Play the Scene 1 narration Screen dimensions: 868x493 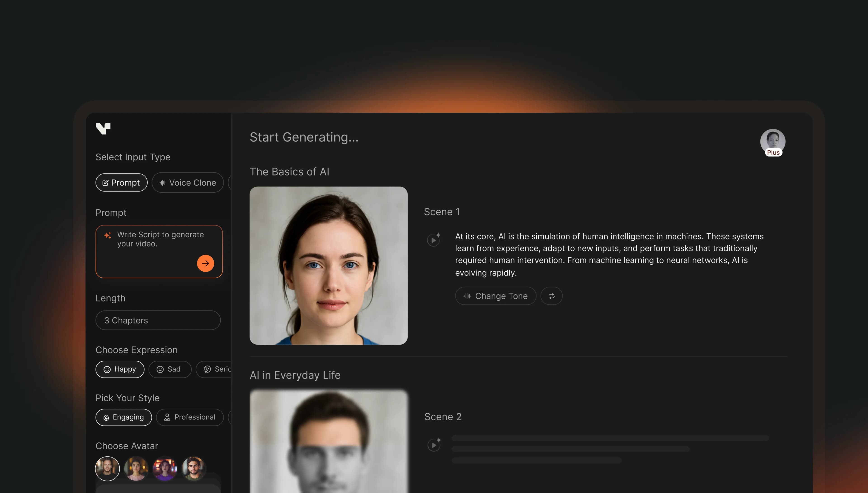434,240
